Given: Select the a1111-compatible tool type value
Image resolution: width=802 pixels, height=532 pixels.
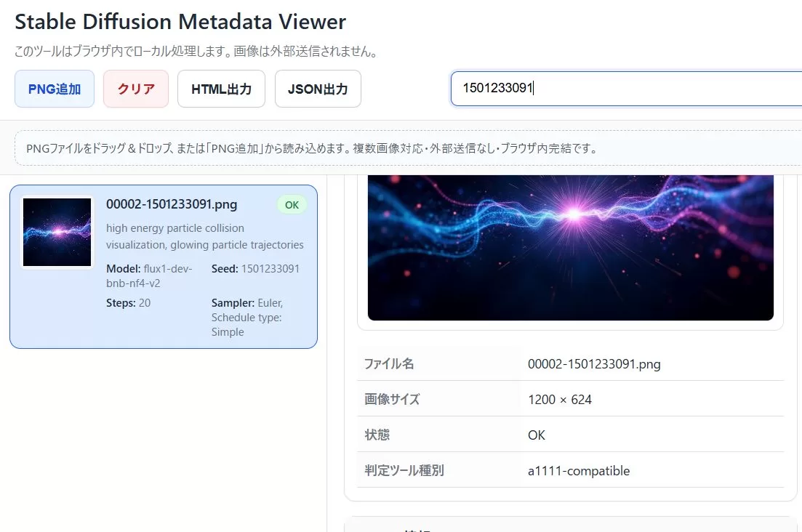Looking at the screenshot, I should (x=578, y=471).
